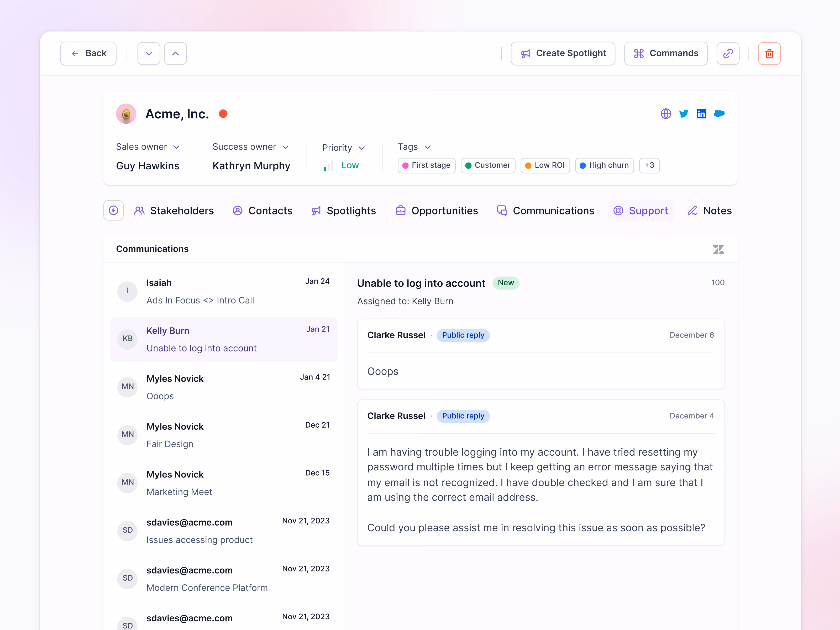Open the Salesforce cloud icon
This screenshot has height=630, width=840.
(x=719, y=114)
